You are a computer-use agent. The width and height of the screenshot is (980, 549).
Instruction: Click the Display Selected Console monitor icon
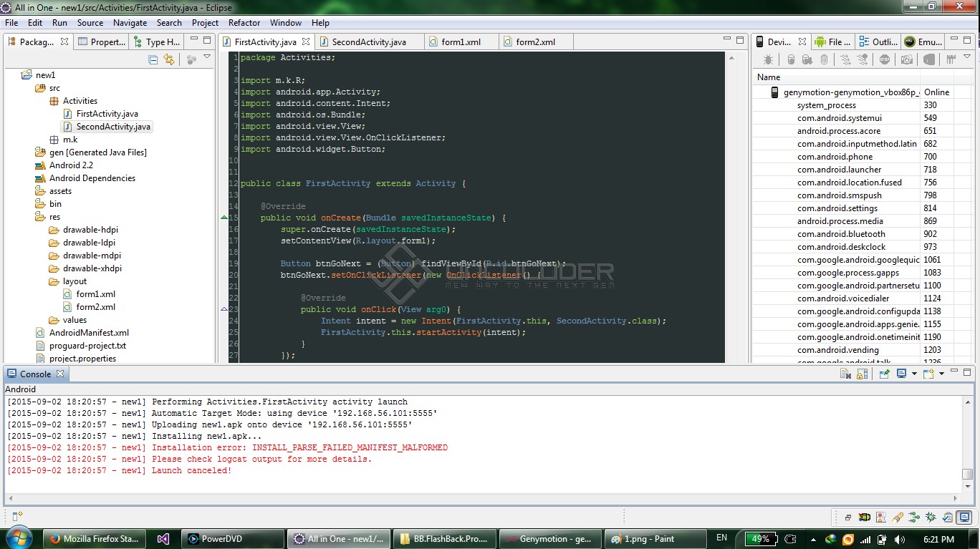tap(902, 374)
